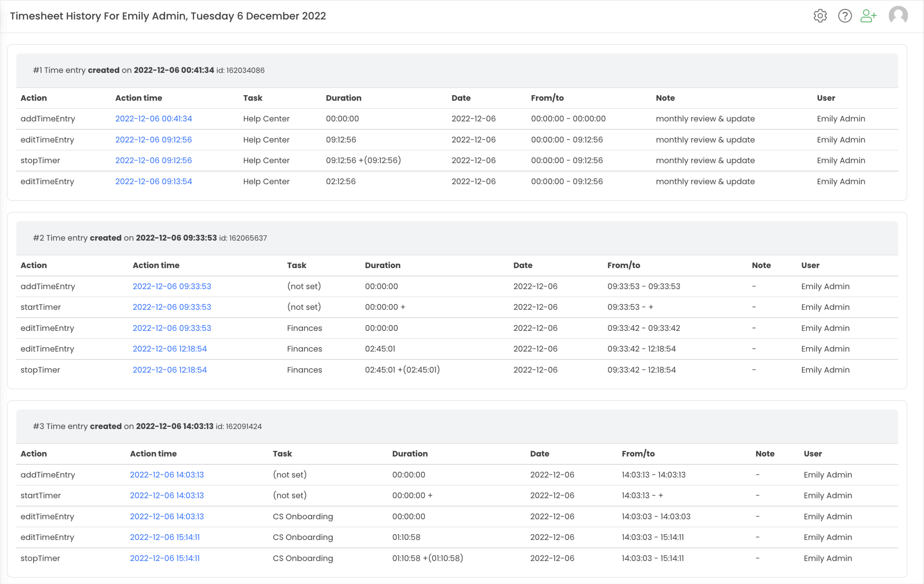This screenshot has width=924, height=584.
Task: Open stopTimer 15:14:11 link for CS Onboarding
Action: pos(165,558)
